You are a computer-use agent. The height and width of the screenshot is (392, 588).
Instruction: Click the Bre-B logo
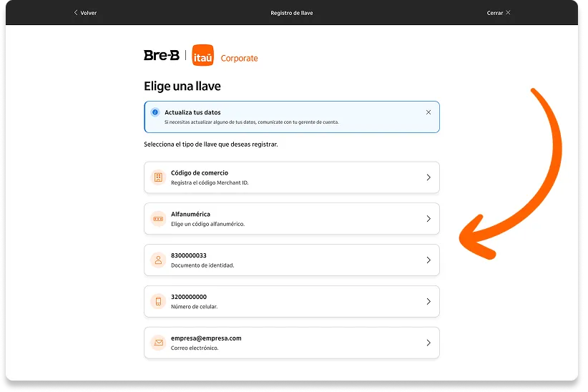162,56
